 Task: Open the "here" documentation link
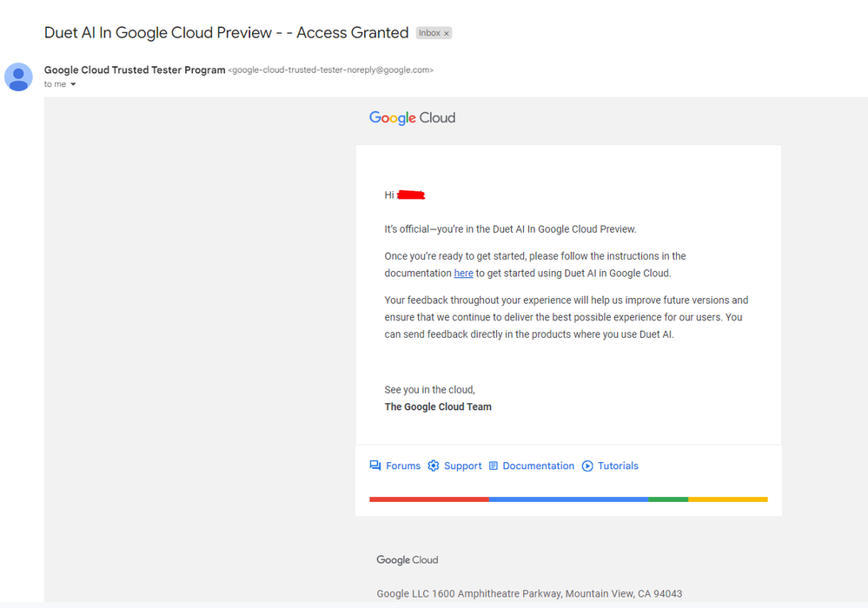(463, 274)
